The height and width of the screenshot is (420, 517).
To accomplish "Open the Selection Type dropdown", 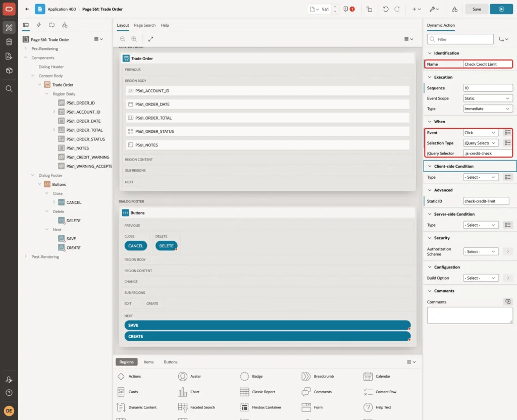I will [x=481, y=143].
